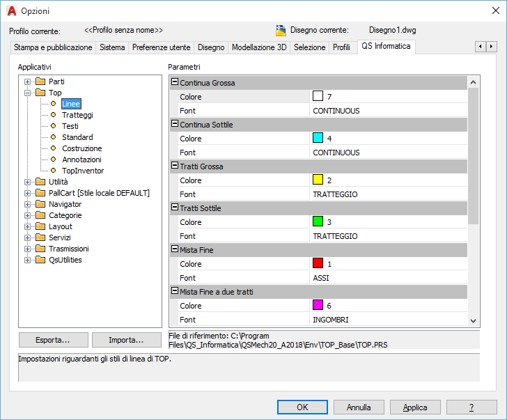Expand the Parti tree node
The width and height of the screenshot is (507, 420).
(x=27, y=81)
